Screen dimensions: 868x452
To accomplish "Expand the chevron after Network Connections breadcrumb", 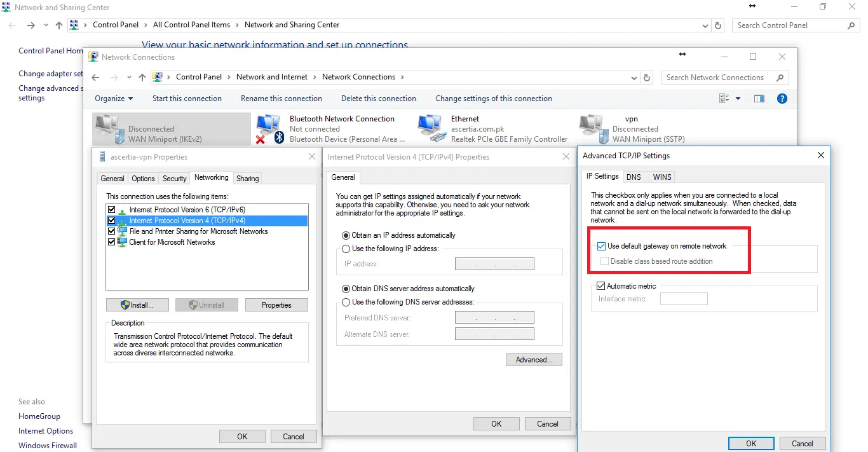I will coord(401,78).
